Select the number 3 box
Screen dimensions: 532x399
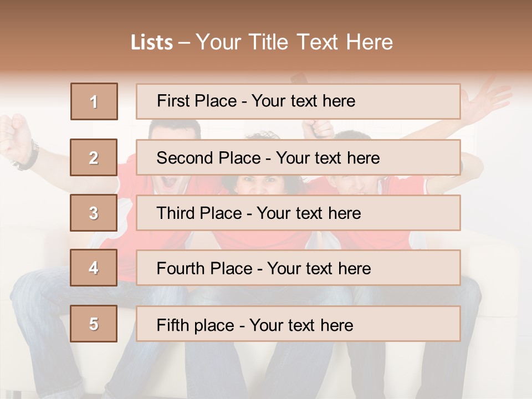(94, 213)
